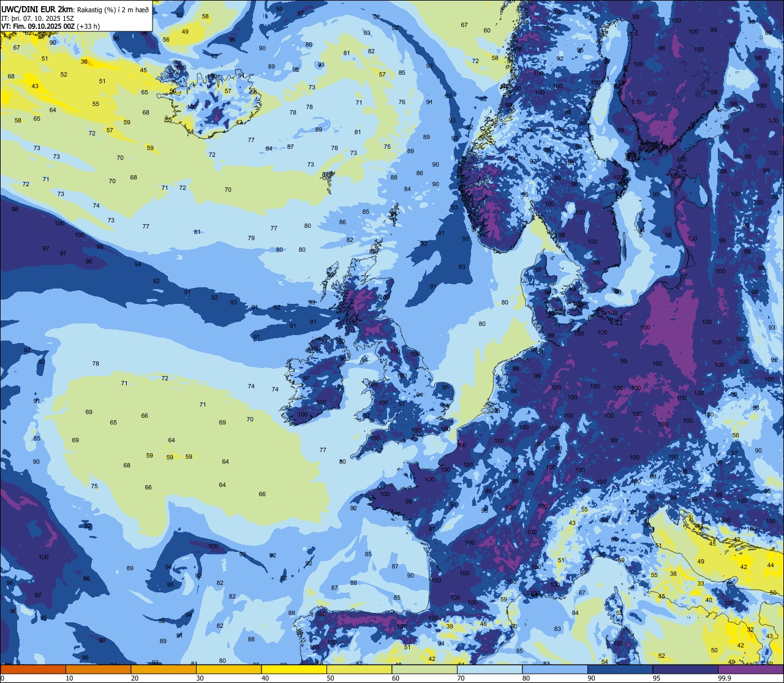Click the legend scale label "10"
784x683 pixels.
69,678
